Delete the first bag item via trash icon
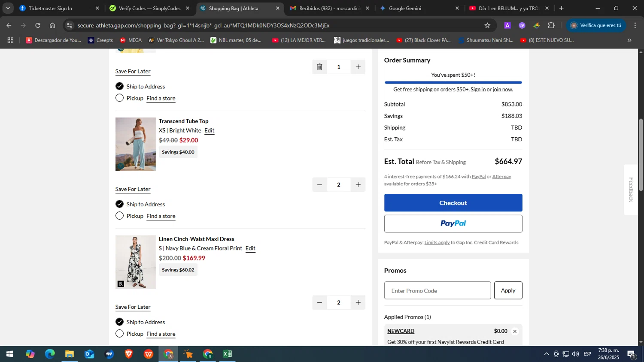Viewport: 644px width, 362px height. tap(319, 66)
